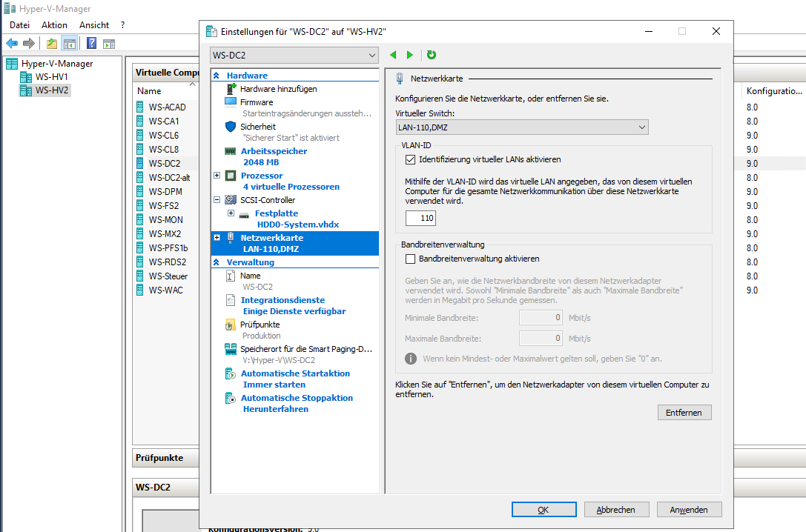
Task: Select the Firmware monitor icon
Action: click(x=231, y=102)
